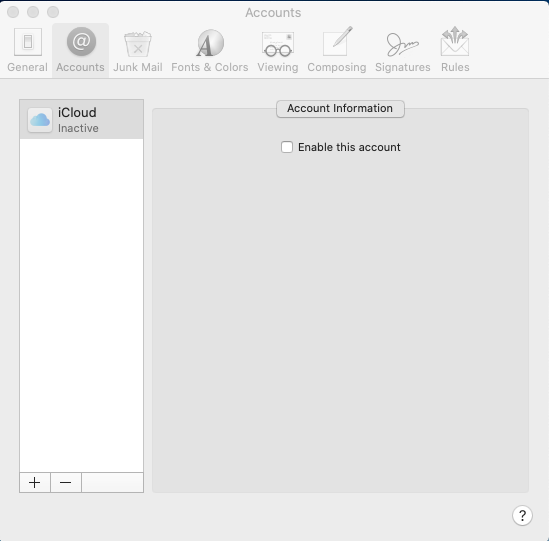Open the Composing pencil icon

point(337,41)
